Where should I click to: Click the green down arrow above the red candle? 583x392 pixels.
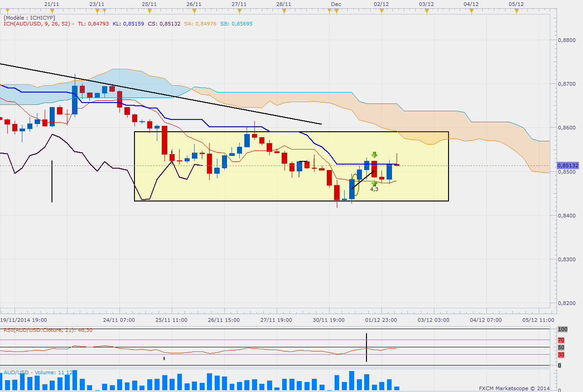[x=374, y=155]
